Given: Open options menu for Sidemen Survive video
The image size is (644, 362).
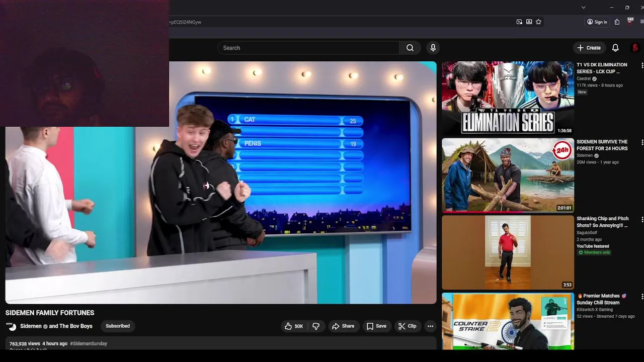Looking at the screenshot, I should pos(642,142).
